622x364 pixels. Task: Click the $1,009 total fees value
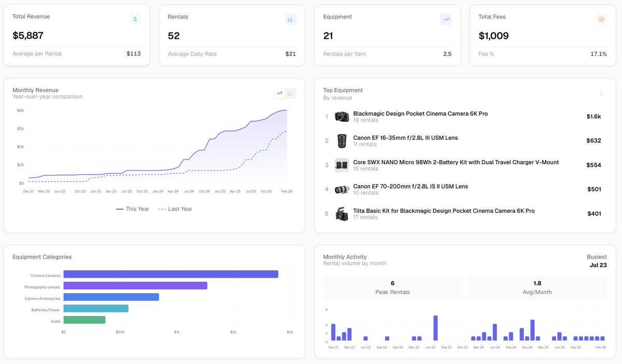493,36
